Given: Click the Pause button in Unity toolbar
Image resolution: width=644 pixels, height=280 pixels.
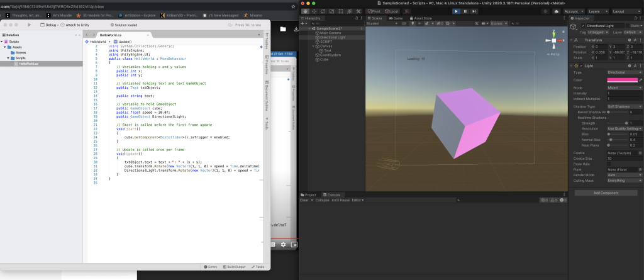Looking at the screenshot, I should click(465, 11).
